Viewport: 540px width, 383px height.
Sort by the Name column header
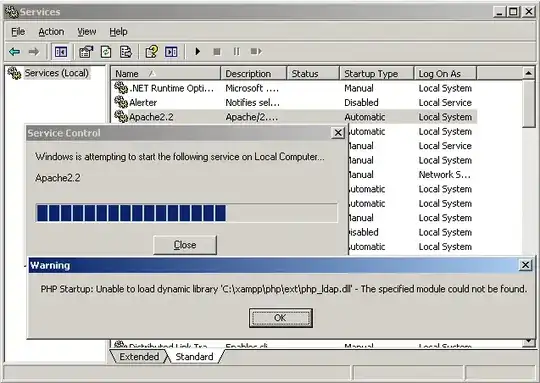coord(166,73)
